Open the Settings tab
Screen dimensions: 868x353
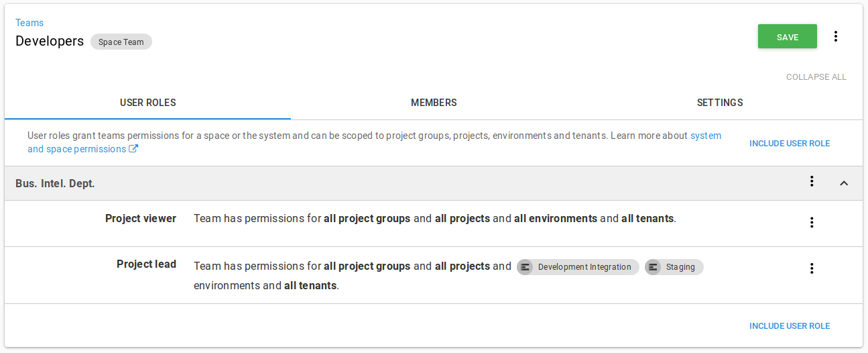coord(719,103)
